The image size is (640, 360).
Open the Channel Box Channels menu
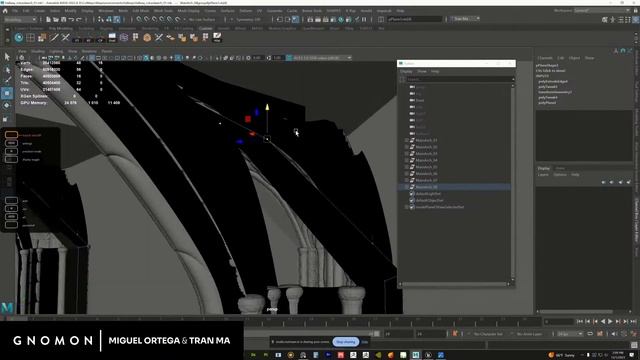pyautogui.click(x=545, y=58)
